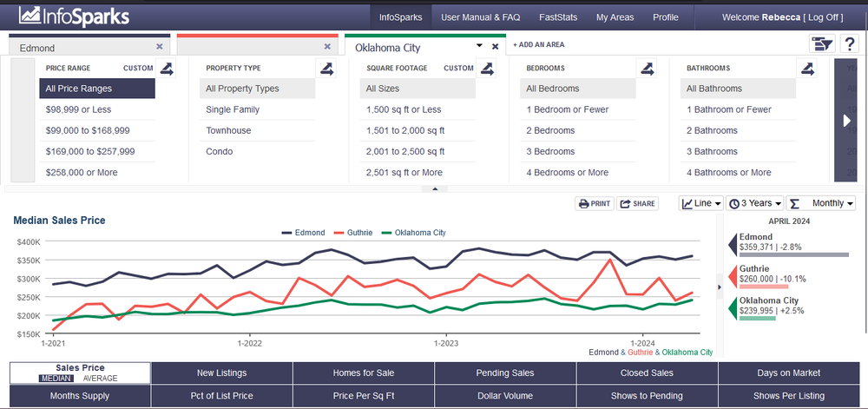Viewport: 868px width, 409px height.
Task: Open the 3 Years timeframe dropdown
Action: coord(755,203)
